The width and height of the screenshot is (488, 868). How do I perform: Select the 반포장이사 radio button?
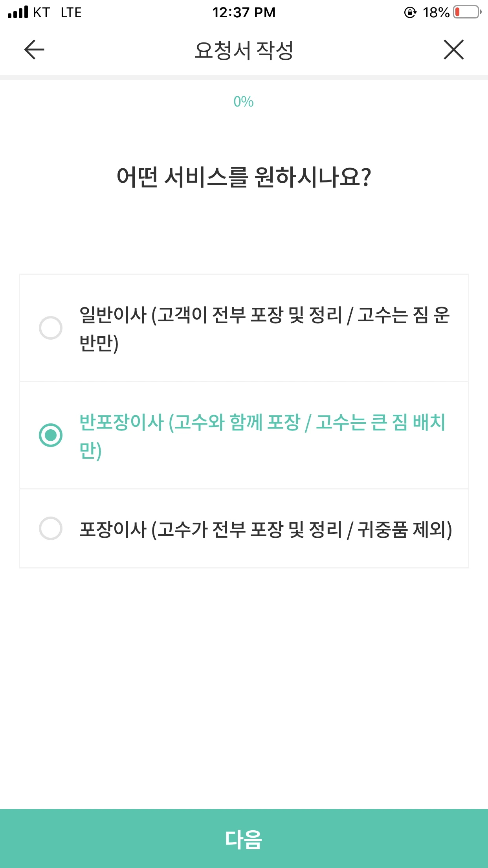click(x=51, y=435)
